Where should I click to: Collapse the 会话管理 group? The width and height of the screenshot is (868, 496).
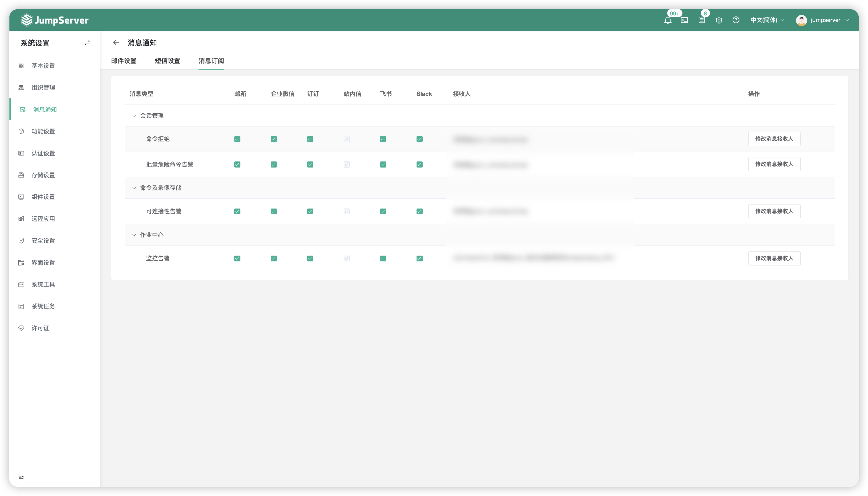(x=134, y=116)
